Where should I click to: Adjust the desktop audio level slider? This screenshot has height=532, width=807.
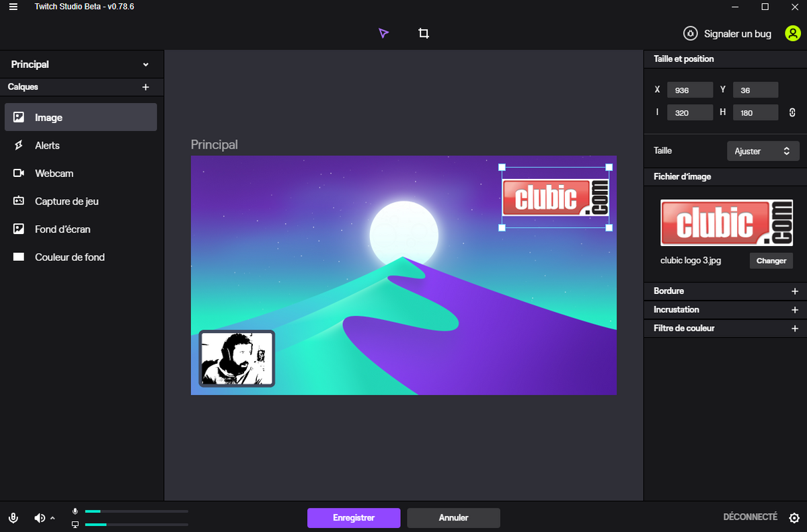(x=137, y=525)
